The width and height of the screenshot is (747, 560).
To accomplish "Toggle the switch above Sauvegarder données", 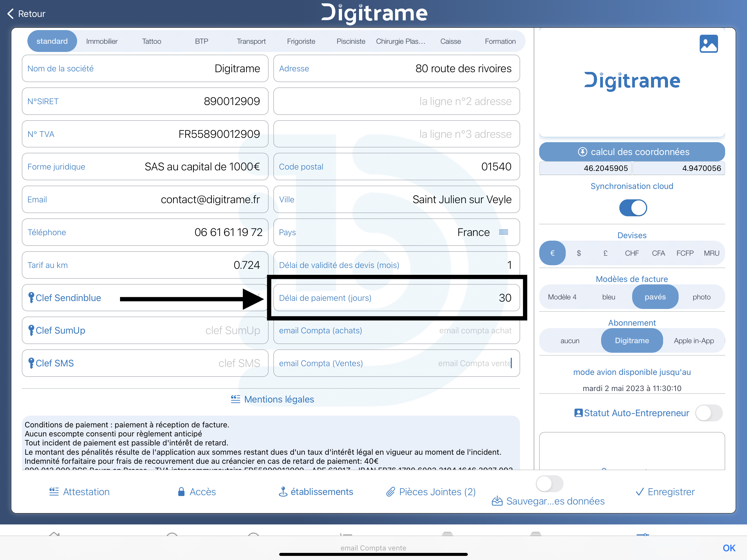I will point(549,484).
